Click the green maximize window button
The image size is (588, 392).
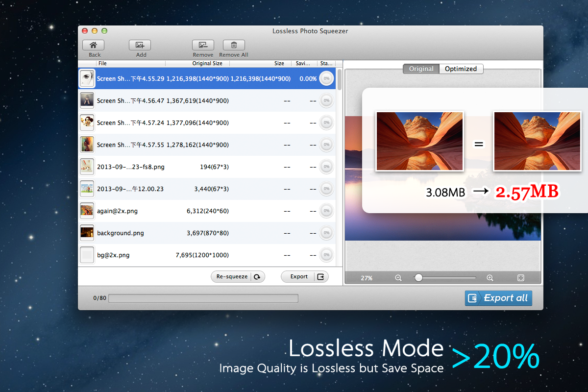coord(104,31)
